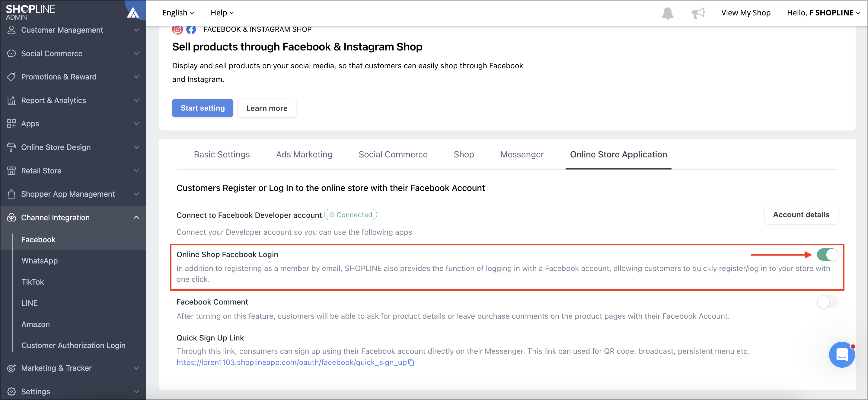The width and height of the screenshot is (868, 400).
Task: Open WhatsApp channel integration
Action: pyautogui.click(x=40, y=261)
